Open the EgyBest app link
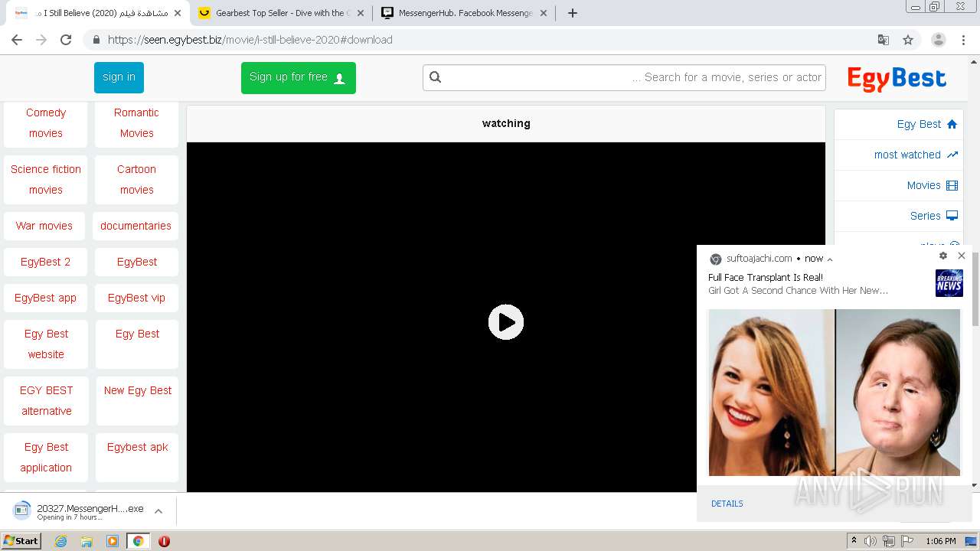Screen dimensions: 980x551 click(45, 298)
